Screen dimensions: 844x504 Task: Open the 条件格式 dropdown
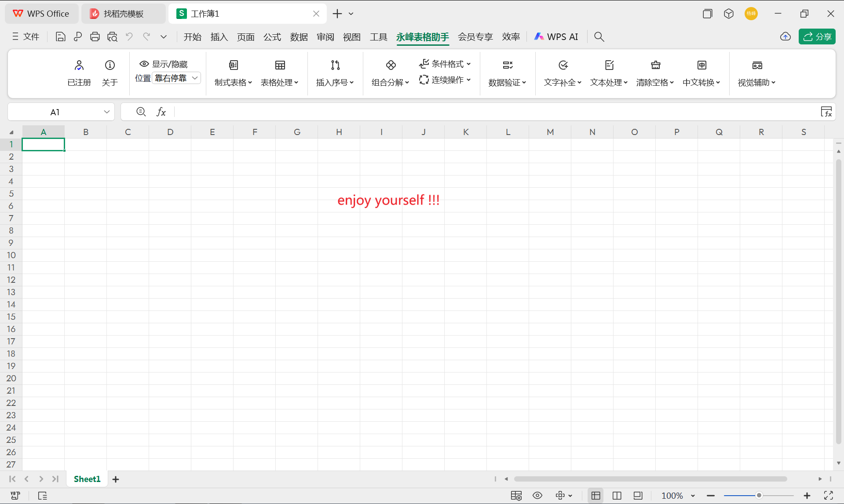(x=445, y=64)
